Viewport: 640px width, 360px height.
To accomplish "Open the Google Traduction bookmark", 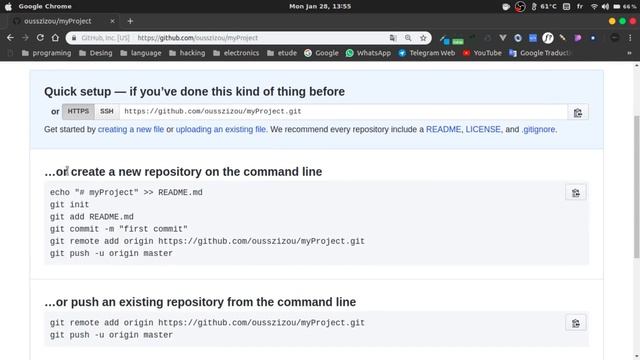I will pyautogui.click(x=540, y=53).
